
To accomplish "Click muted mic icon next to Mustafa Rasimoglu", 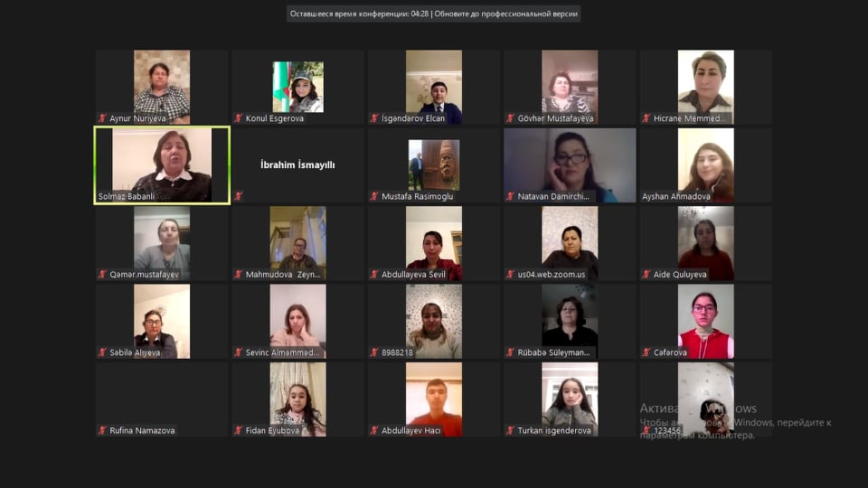I will (x=374, y=196).
